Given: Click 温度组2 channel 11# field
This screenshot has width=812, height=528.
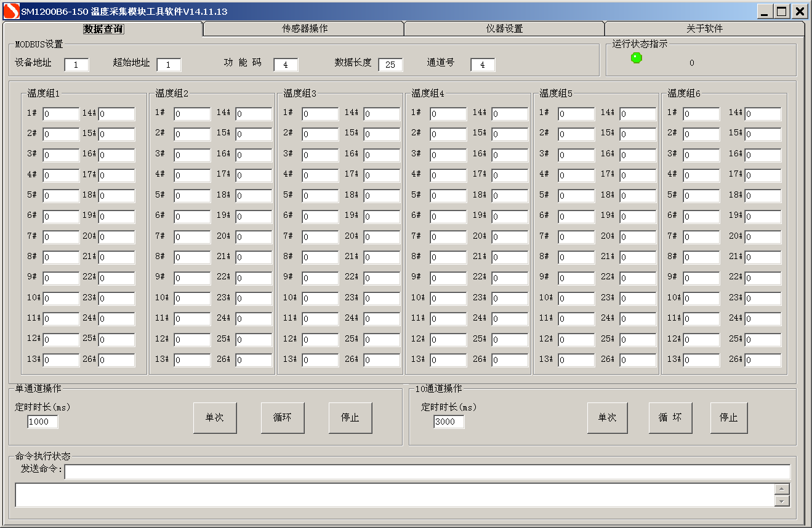Looking at the screenshot, I should click(x=192, y=319).
